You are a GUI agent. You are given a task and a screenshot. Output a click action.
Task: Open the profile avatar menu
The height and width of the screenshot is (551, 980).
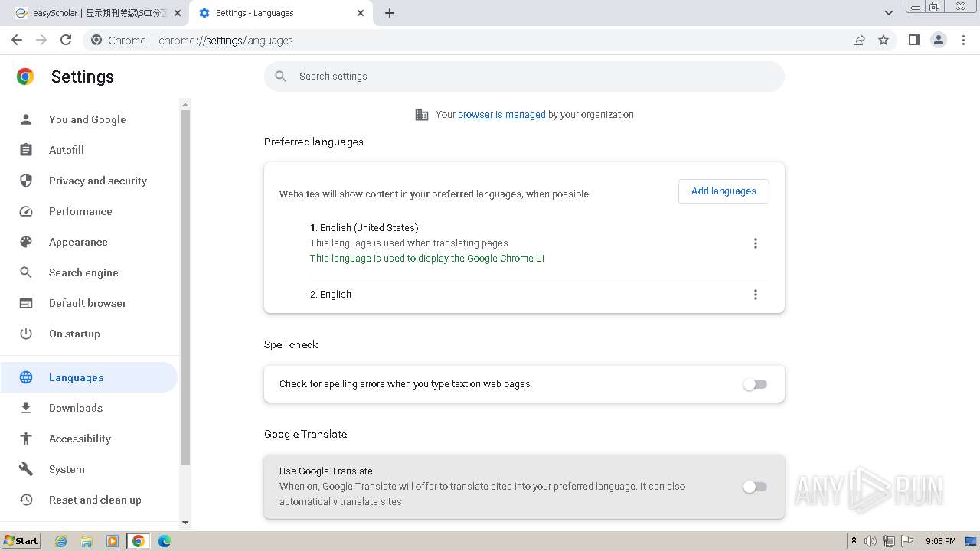pos(938,40)
